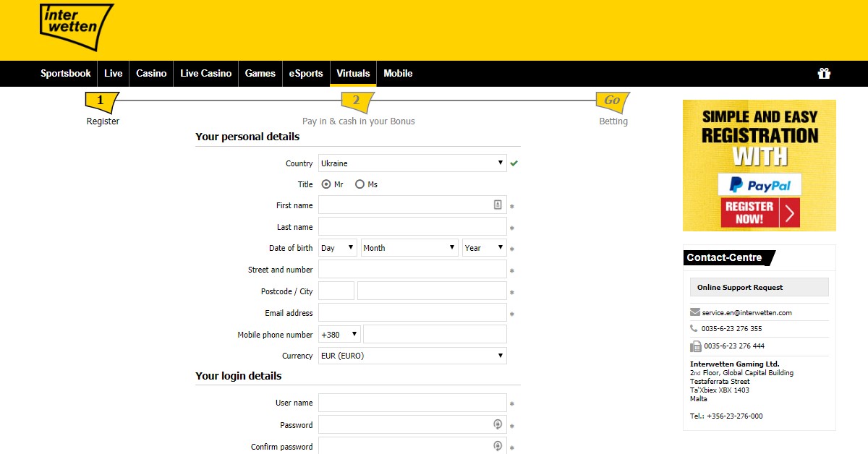The width and height of the screenshot is (868, 454).
Task: Click the Simple and Easy Registration banner text
Action: (759, 137)
